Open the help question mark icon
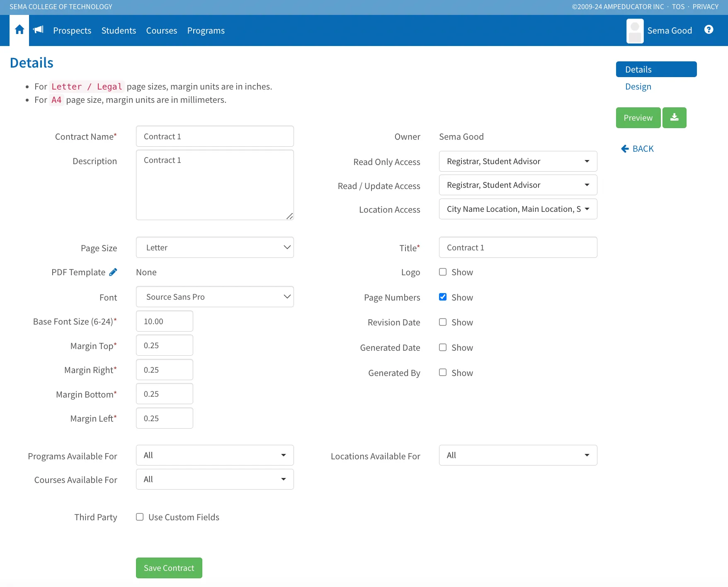Image resolution: width=728 pixels, height=587 pixels. tap(709, 29)
